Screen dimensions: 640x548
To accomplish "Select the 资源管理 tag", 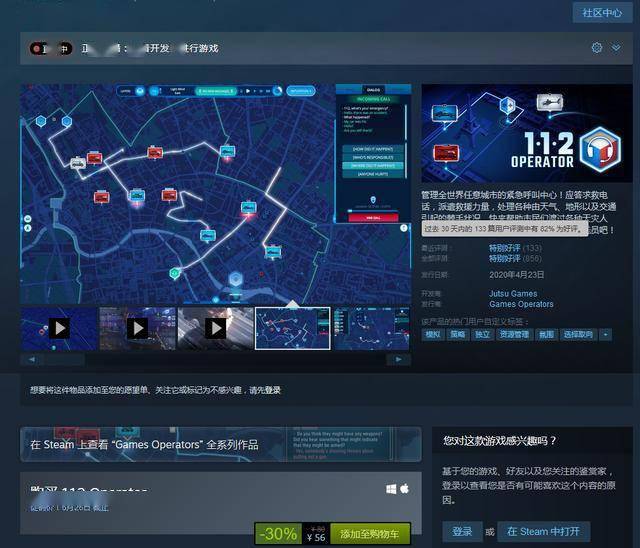I will click(514, 335).
